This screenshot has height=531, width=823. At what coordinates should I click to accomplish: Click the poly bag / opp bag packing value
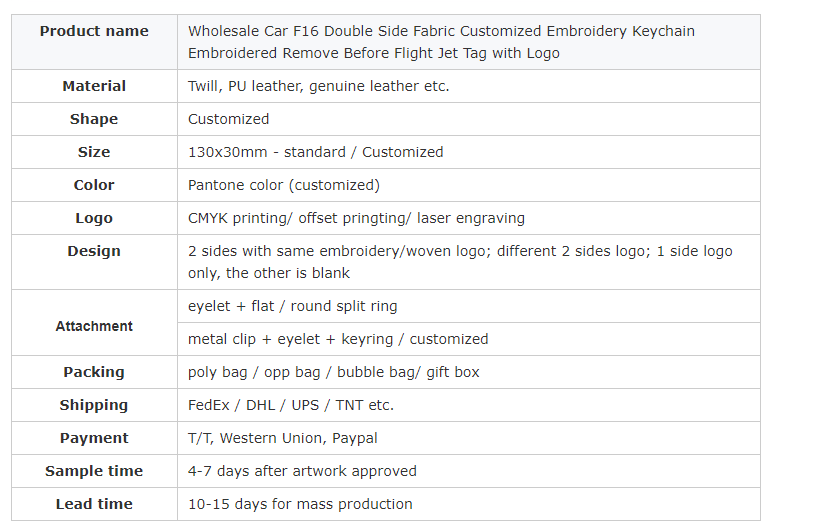click(x=333, y=372)
